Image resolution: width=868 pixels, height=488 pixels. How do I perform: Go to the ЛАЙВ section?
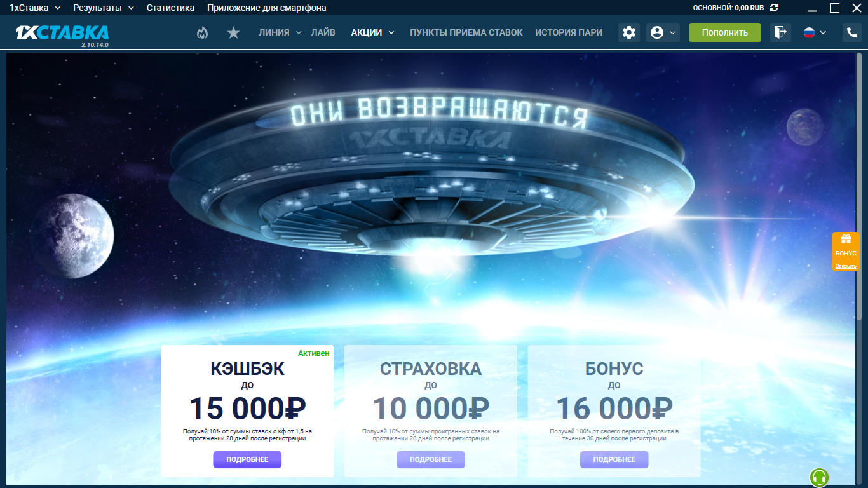click(323, 32)
